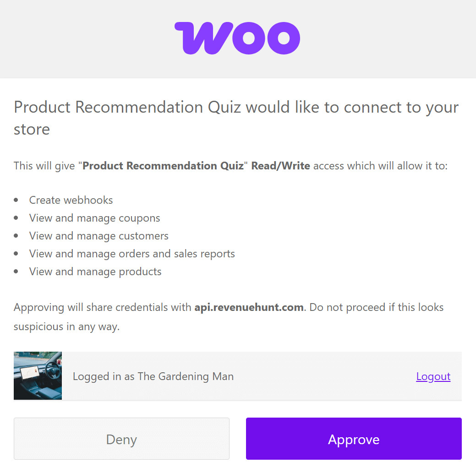
Task: Click the page heading about connecting
Action: coord(236,118)
